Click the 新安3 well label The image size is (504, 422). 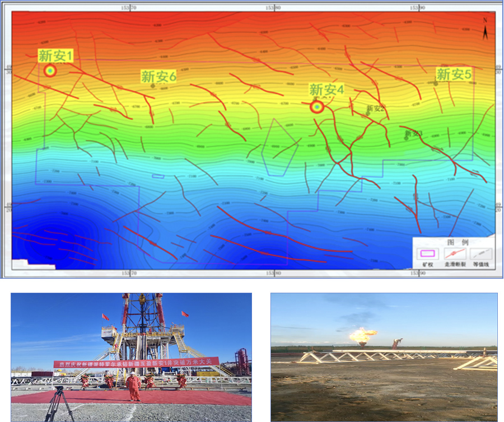click(413, 133)
